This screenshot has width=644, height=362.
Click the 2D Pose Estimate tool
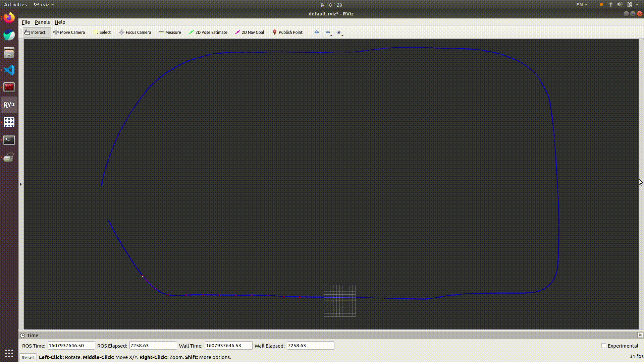(x=208, y=32)
